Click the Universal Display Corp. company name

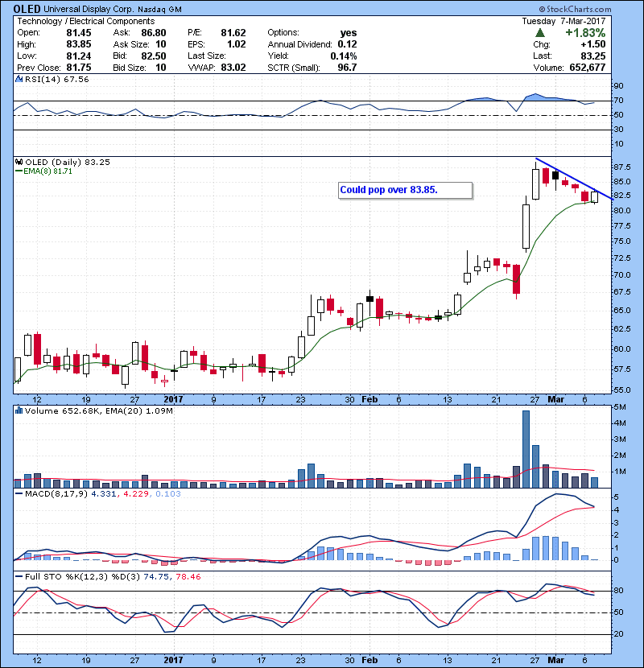coord(89,9)
